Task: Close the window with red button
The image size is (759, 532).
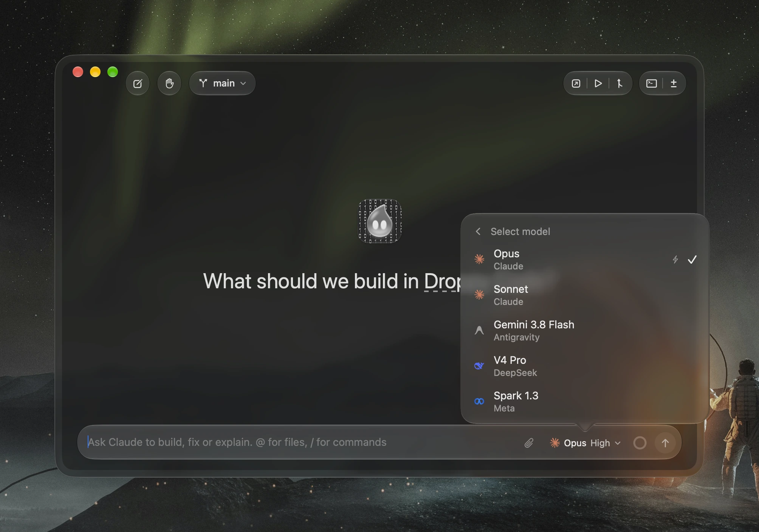Action: [78, 72]
